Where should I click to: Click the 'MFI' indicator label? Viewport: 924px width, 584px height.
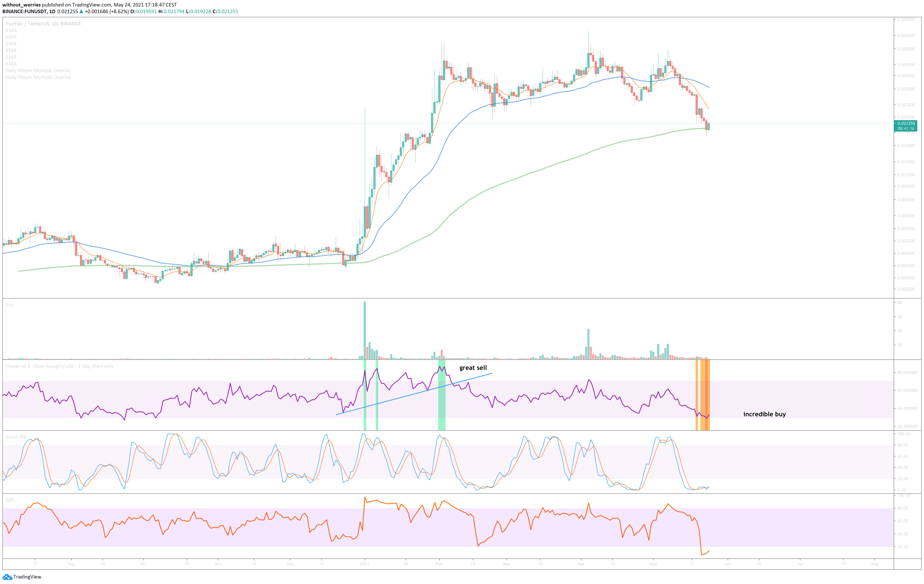(x=10, y=500)
